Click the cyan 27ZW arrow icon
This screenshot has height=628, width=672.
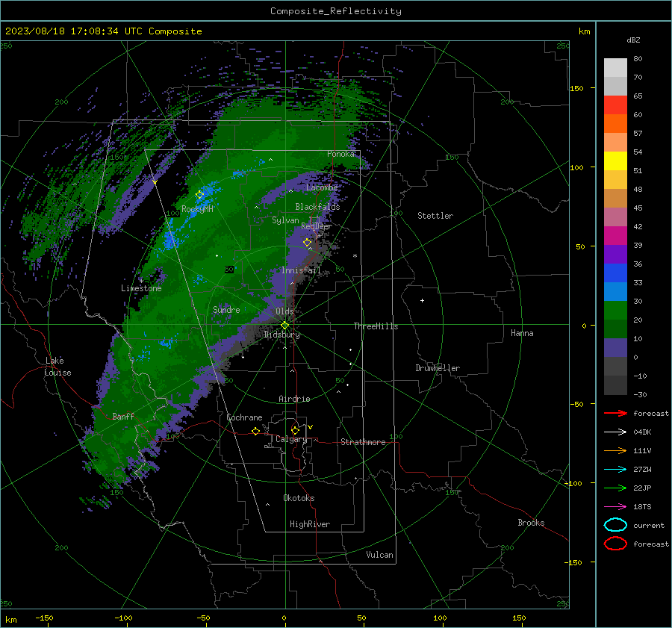(615, 469)
